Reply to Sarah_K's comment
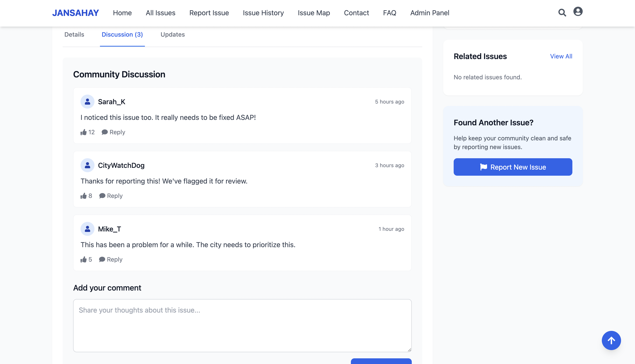This screenshot has width=635, height=364. coord(113,132)
